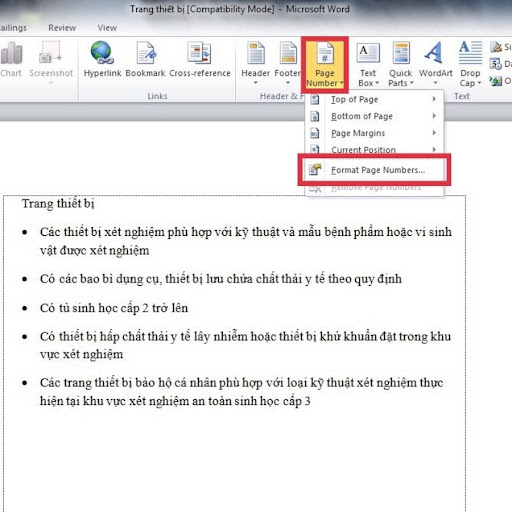Switch to the View tab

click(x=107, y=28)
